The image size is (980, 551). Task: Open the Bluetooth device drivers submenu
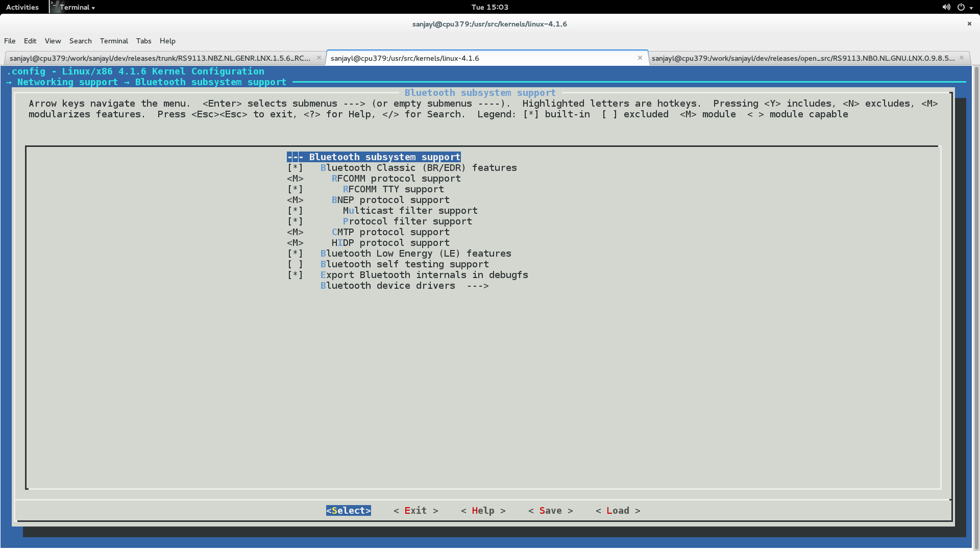click(404, 286)
